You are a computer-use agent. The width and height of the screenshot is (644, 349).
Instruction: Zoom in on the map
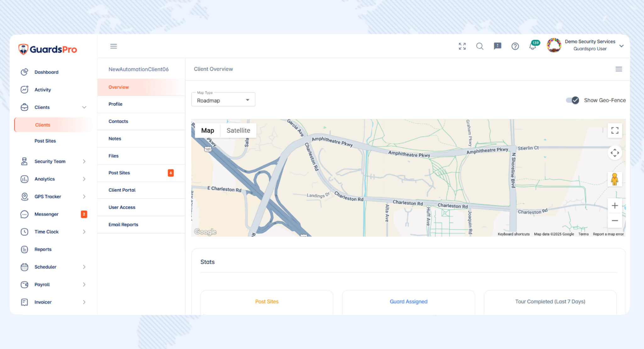tap(615, 206)
